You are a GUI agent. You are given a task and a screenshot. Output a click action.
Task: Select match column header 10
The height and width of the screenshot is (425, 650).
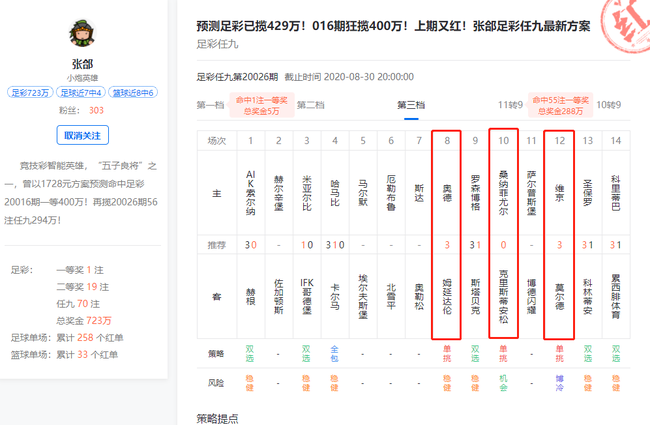click(503, 141)
